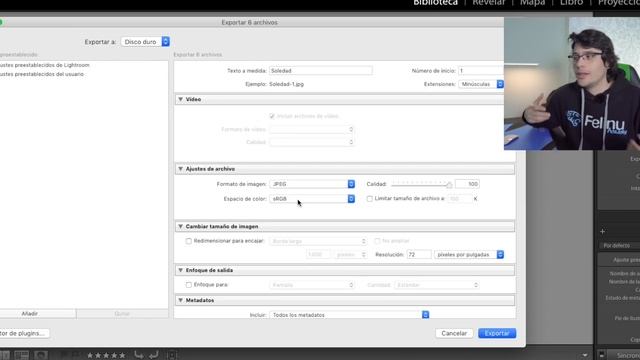Open the 'Formato de vídeo' dropdown
This screenshot has width=640, height=360.
tap(311, 129)
